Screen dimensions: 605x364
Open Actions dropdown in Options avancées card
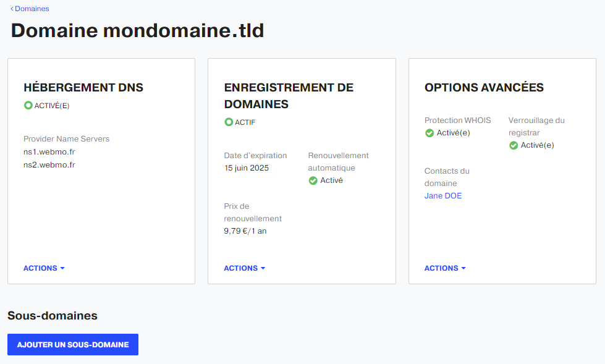tap(446, 268)
